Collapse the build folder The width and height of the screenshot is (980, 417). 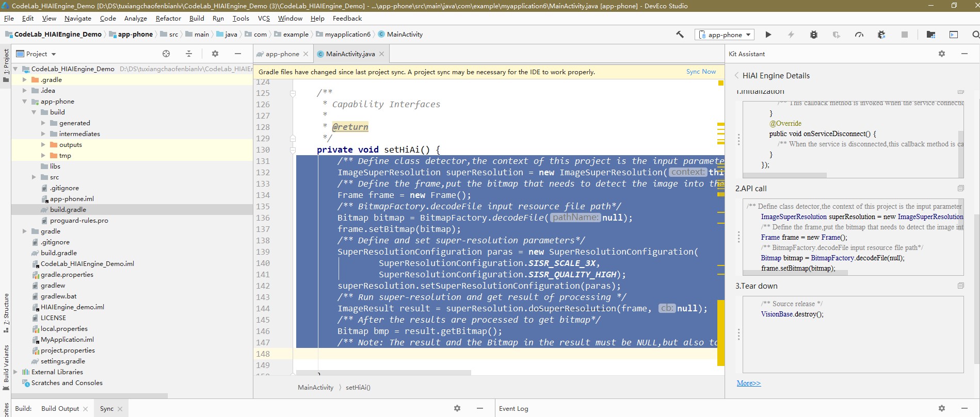tap(34, 112)
